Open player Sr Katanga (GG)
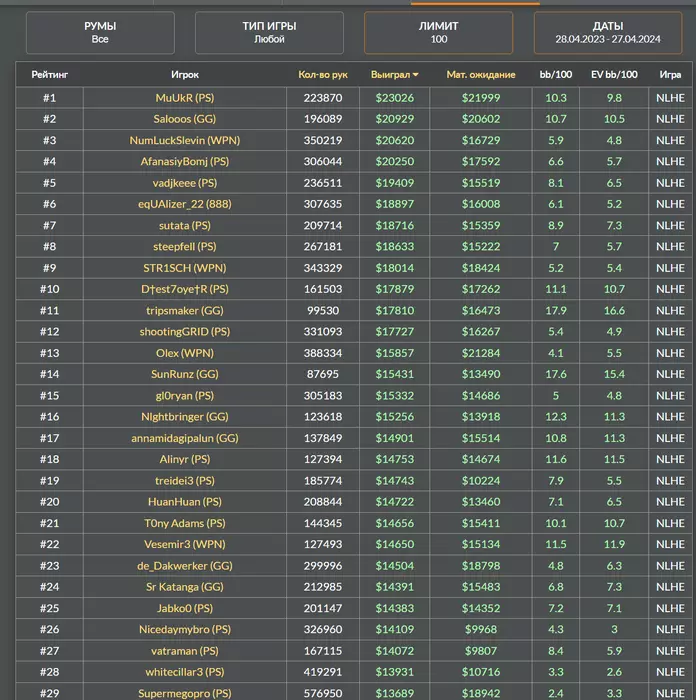Screen dimensions: 696x700 (185, 587)
